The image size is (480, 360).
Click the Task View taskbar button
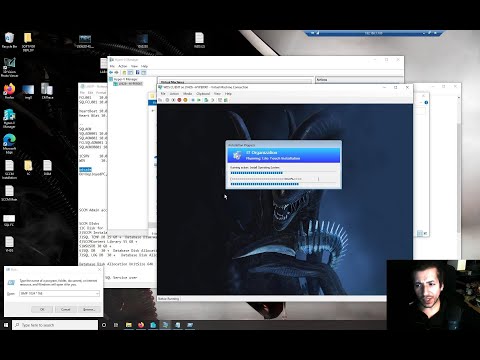point(116,325)
